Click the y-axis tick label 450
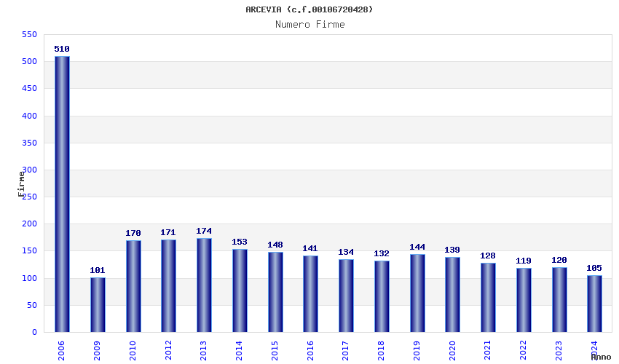The height and width of the screenshot is (364, 619). [30, 88]
